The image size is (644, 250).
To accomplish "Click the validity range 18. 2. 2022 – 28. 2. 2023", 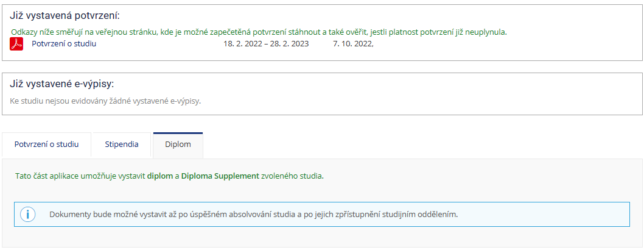I will [266, 44].
